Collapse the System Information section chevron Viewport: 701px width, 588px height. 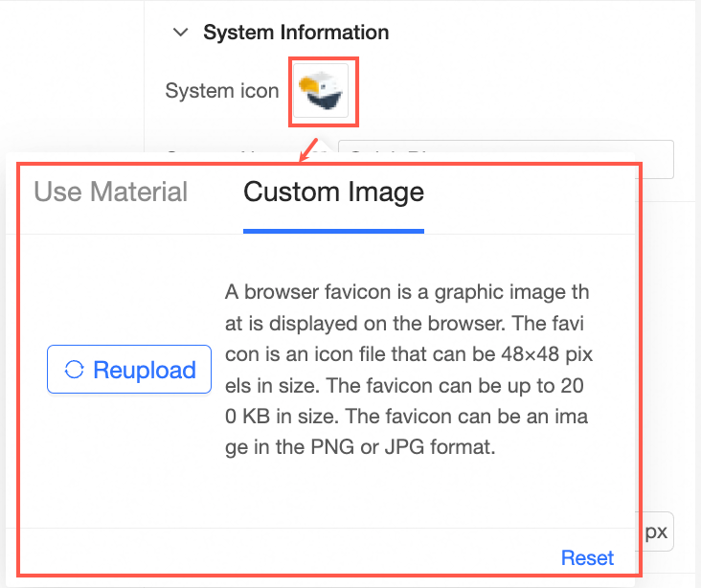179,33
